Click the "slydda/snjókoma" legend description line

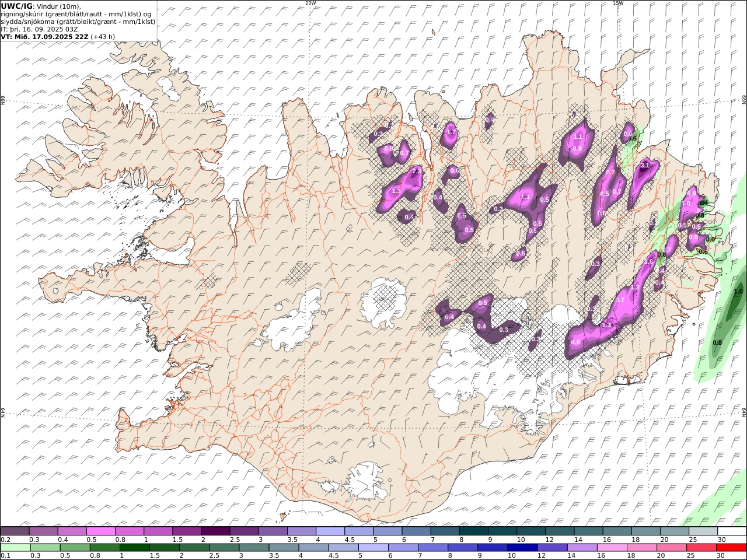[78, 21]
